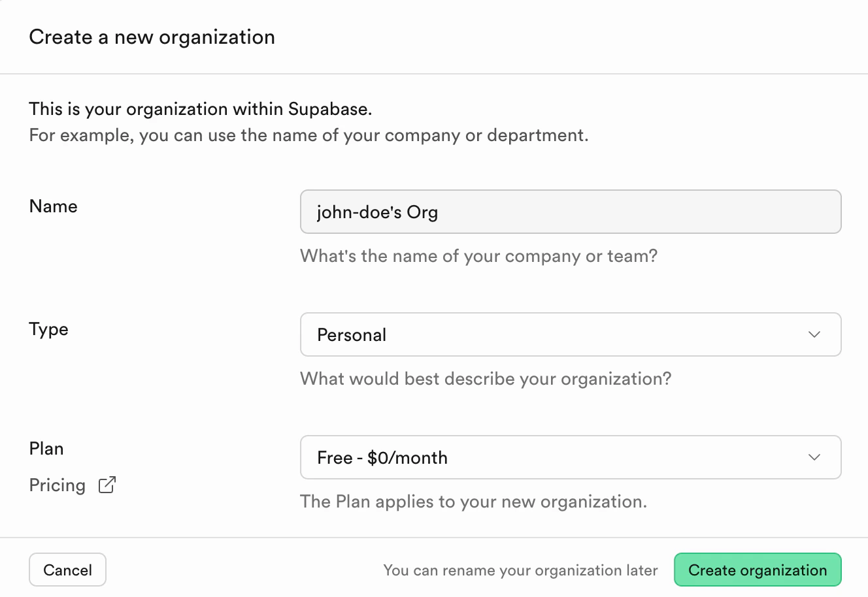Click the Pricing text link
This screenshot has width=868, height=597.
(x=58, y=485)
